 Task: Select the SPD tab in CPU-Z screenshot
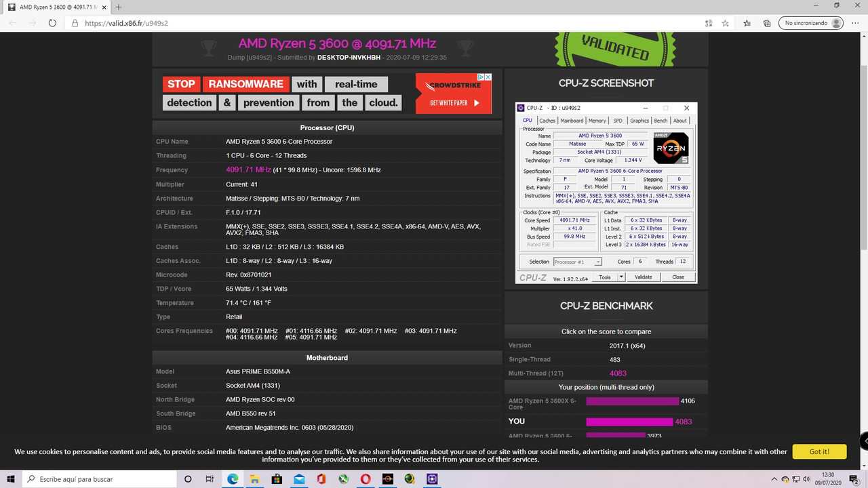(618, 121)
